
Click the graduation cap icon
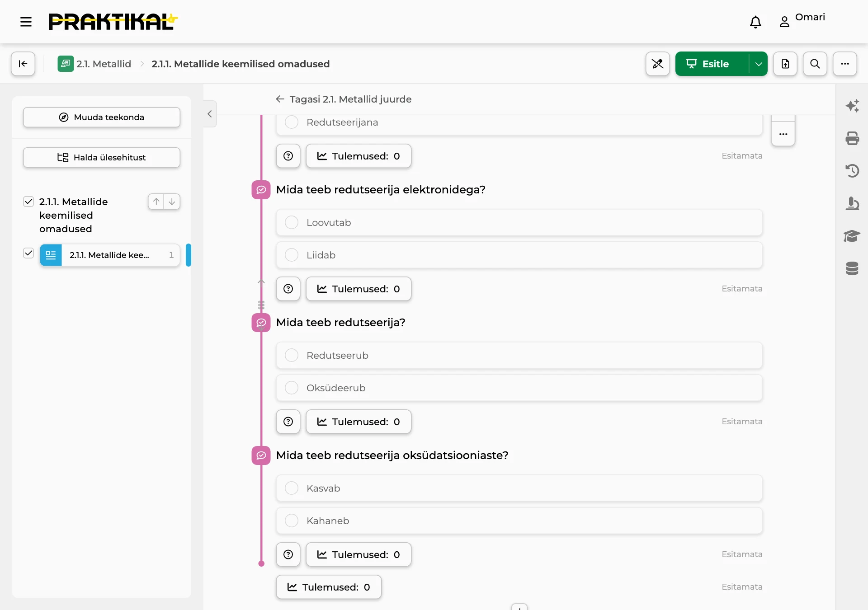point(852,236)
